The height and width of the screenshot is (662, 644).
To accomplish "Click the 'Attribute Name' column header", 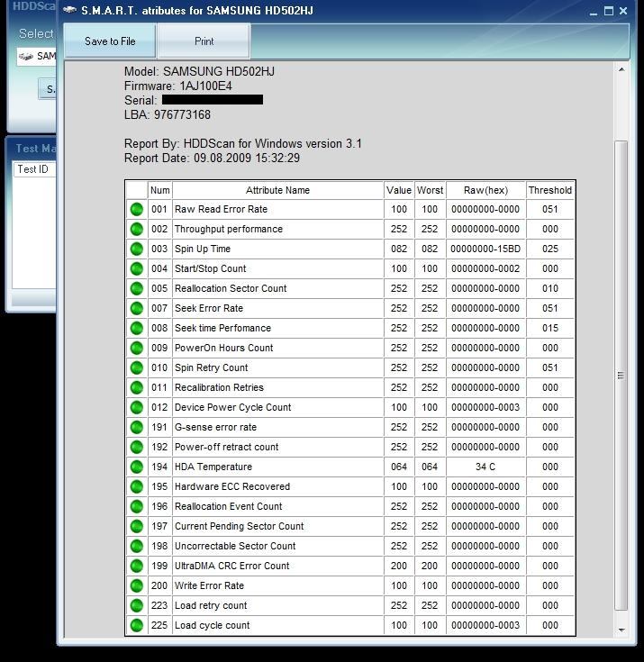I will click(x=277, y=190).
